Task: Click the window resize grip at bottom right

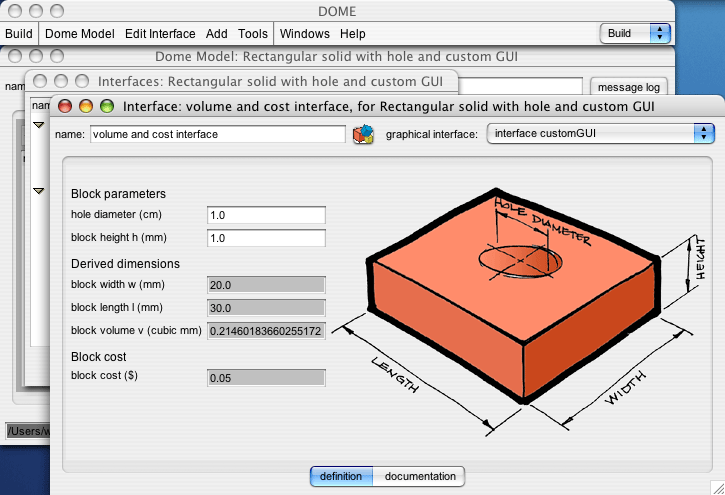Action: click(717, 488)
